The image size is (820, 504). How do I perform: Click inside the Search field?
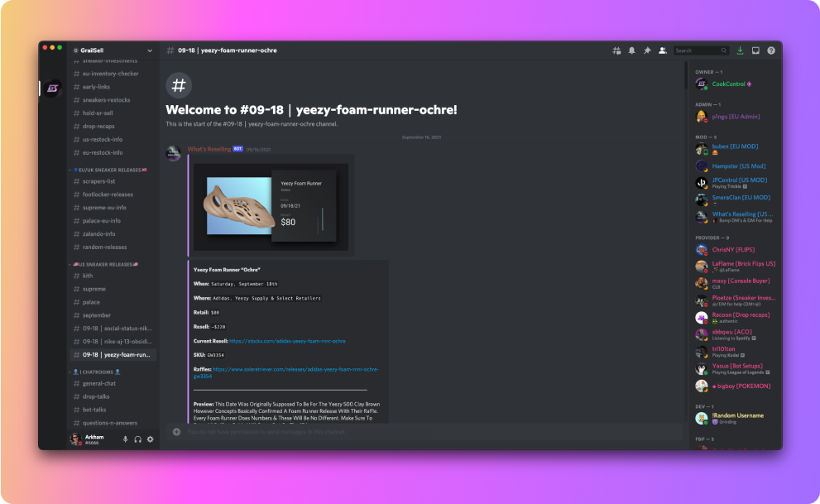click(699, 50)
